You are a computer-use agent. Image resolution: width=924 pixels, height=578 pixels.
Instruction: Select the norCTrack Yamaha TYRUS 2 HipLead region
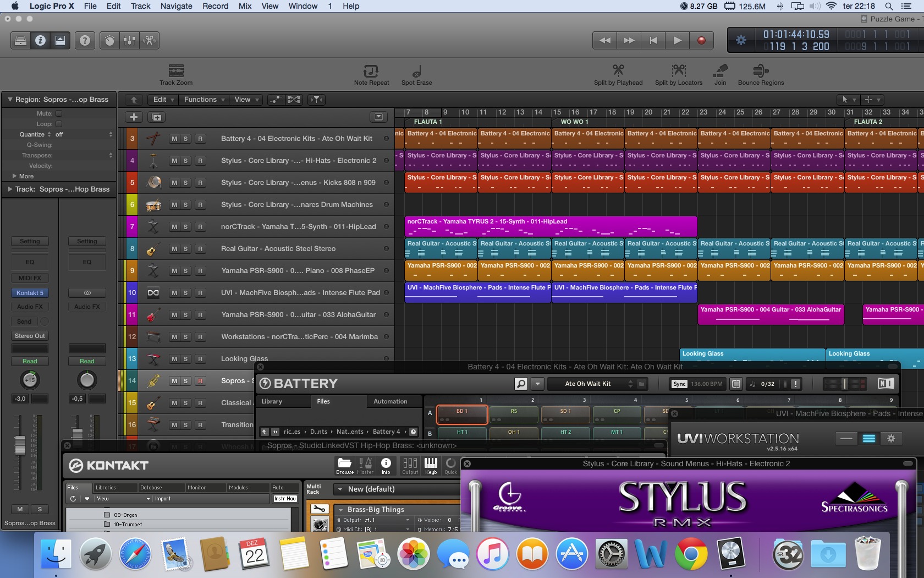(x=551, y=226)
